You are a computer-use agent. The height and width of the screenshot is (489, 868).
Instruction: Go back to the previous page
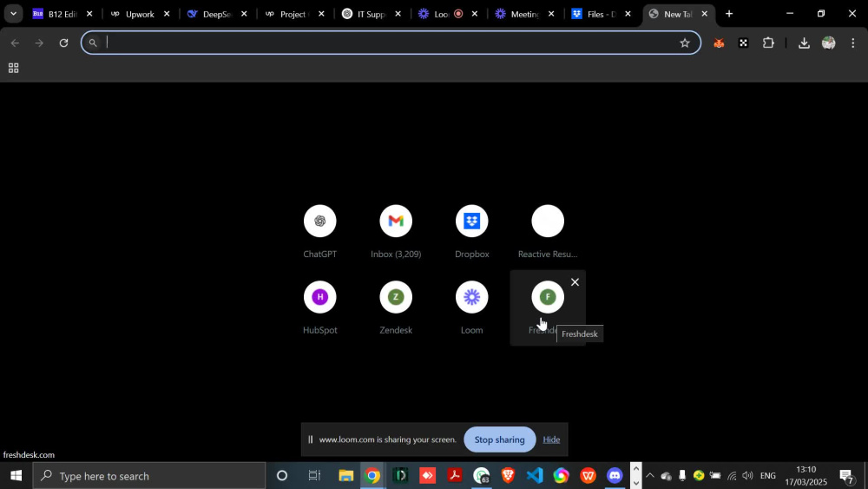15,43
